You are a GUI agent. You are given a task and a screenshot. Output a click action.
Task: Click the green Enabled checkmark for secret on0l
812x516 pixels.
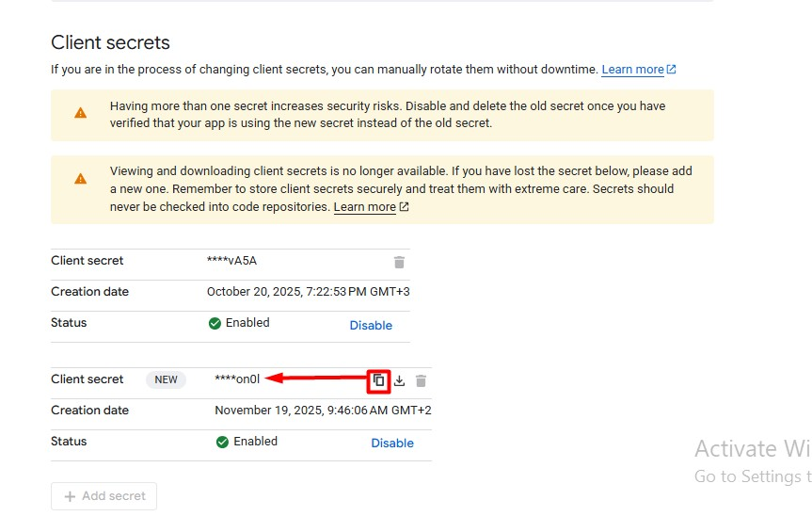[x=223, y=442]
